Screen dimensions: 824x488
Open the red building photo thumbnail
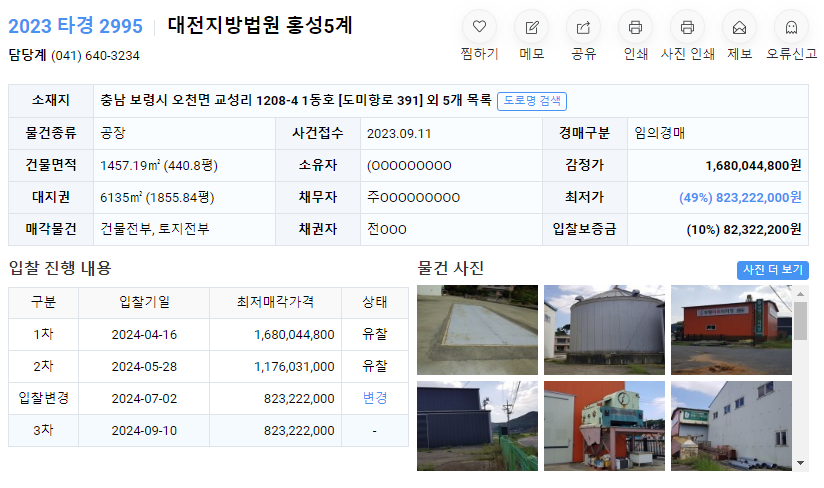(731, 330)
